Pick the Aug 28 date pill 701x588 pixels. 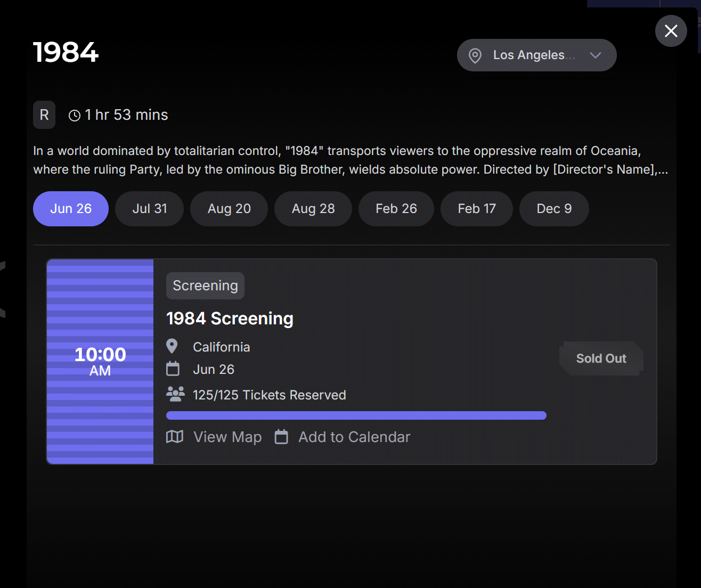tap(313, 209)
